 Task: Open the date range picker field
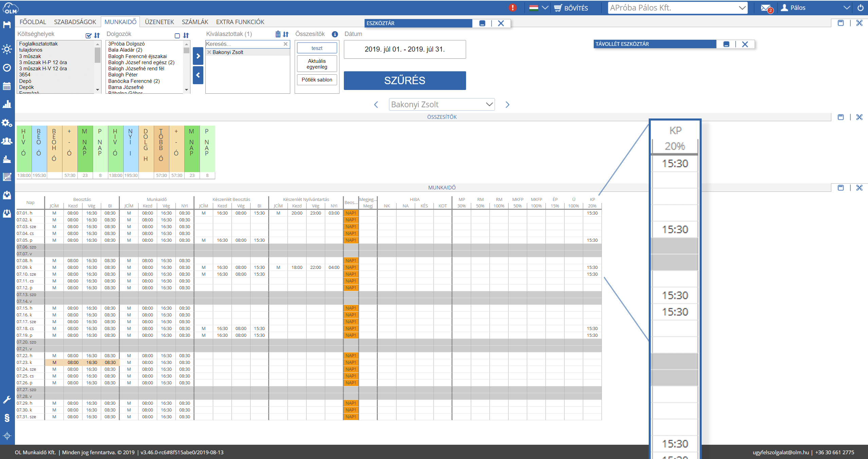pos(405,49)
